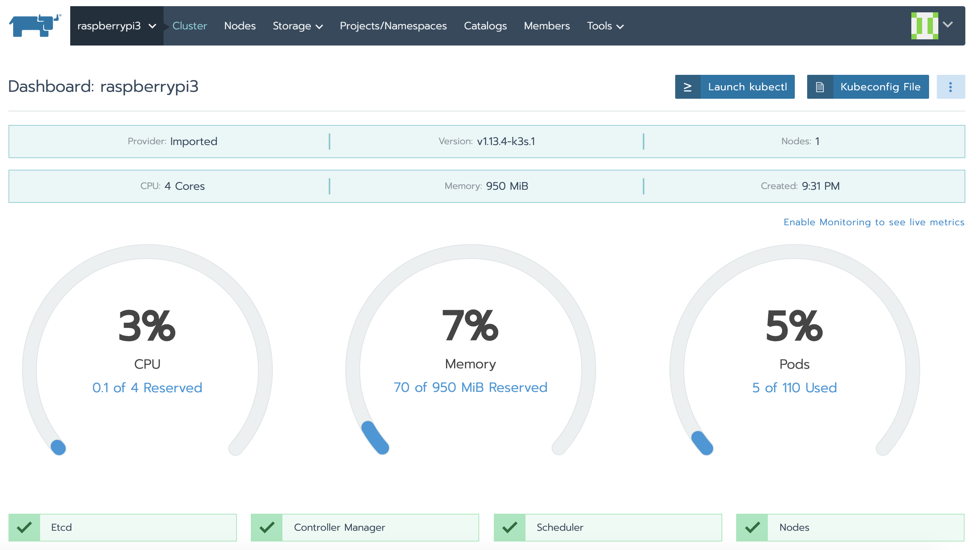This screenshot has height=550, width=980.
Task: Expand the Storage dropdown menu
Action: (297, 26)
